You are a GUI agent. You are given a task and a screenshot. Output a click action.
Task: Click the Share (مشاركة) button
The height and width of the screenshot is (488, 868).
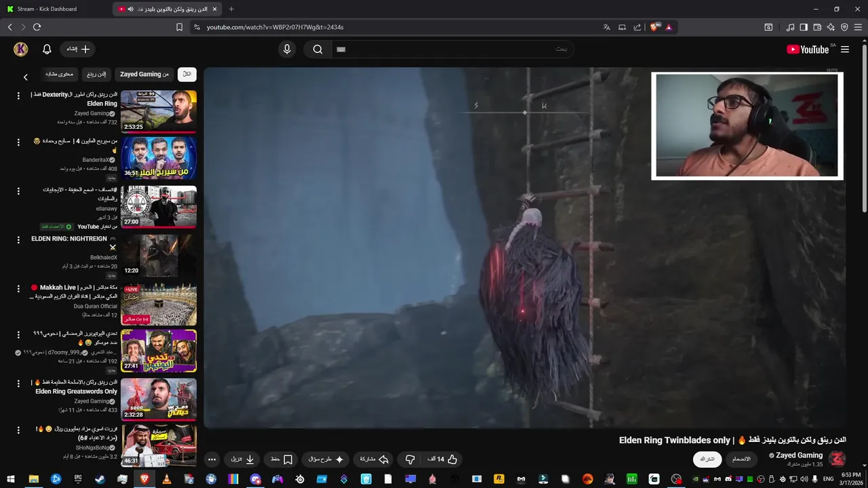point(374,460)
